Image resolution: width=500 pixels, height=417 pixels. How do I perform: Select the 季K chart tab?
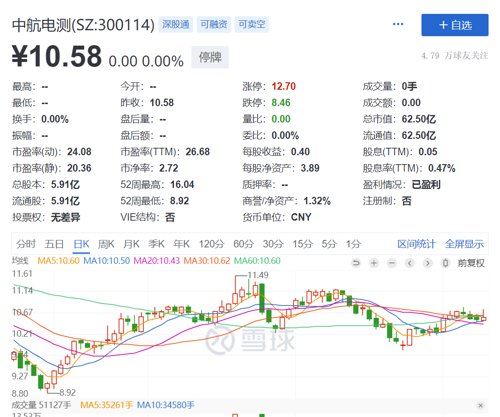(x=156, y=244)
